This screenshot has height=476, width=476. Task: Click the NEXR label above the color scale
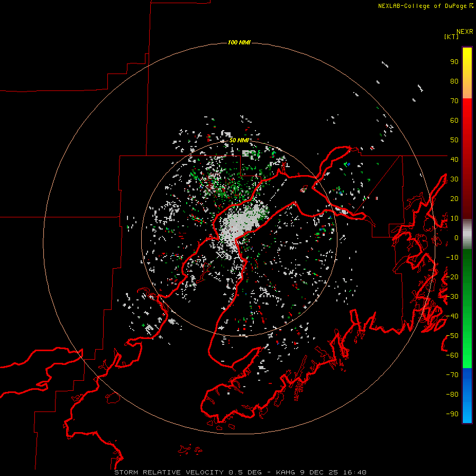(x=465, y=32)
